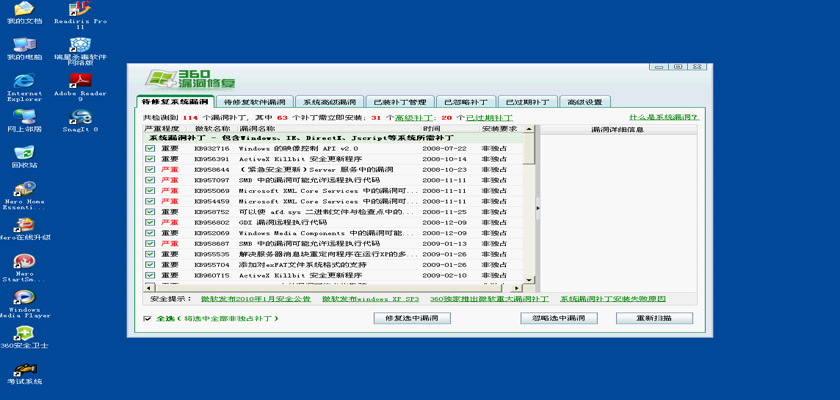Click the horizontal scroll-left arrow under the patch list
The width and height of the screenshot is (840, 400).
(x=147, y=288)
